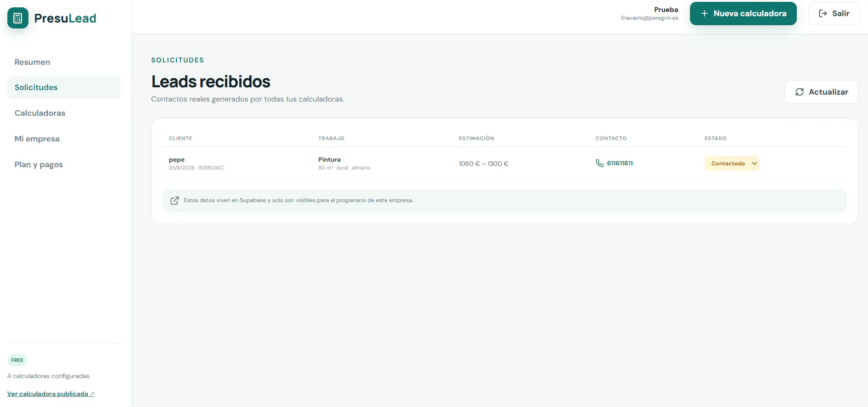The width and height of the screenshot is (868, 407).
Task: Click the FREE plan badge
Action: (17, 360)
